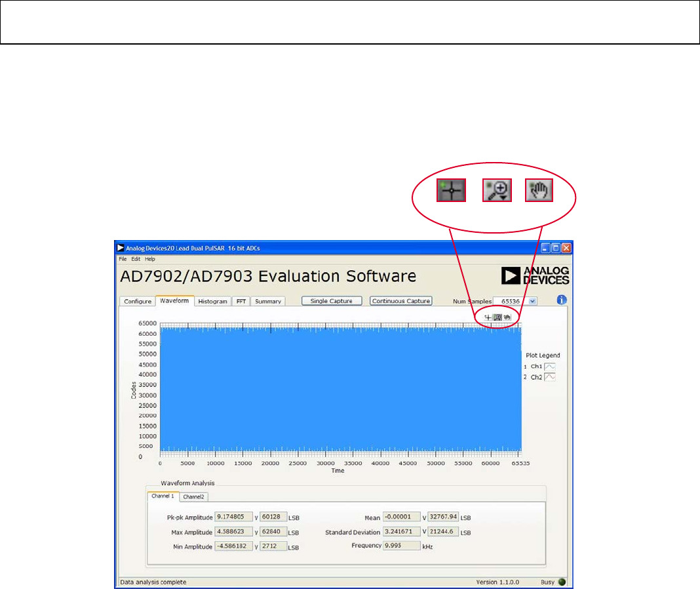Expand the Num Samples dropdown arrow
This screenshot has width=700, height=589.
(x=532, y=301)
